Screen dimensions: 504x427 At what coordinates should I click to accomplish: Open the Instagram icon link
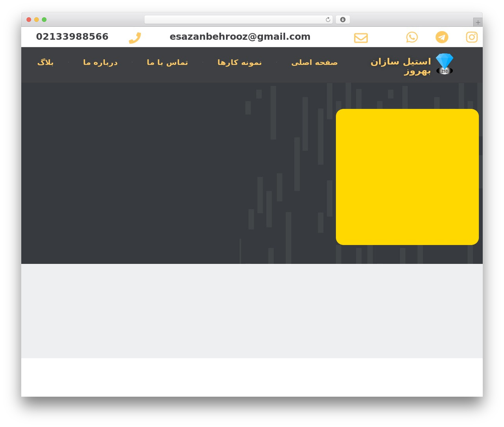[x=472, y=37]
